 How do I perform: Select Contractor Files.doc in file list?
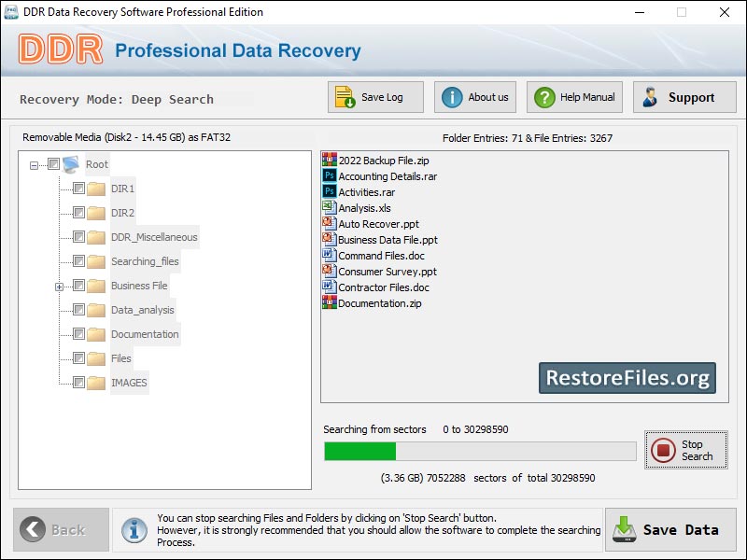383,287
